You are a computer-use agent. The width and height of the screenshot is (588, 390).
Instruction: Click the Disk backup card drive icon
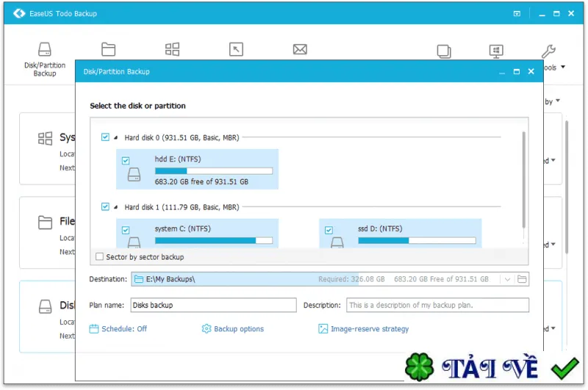[x=45, y=306]
